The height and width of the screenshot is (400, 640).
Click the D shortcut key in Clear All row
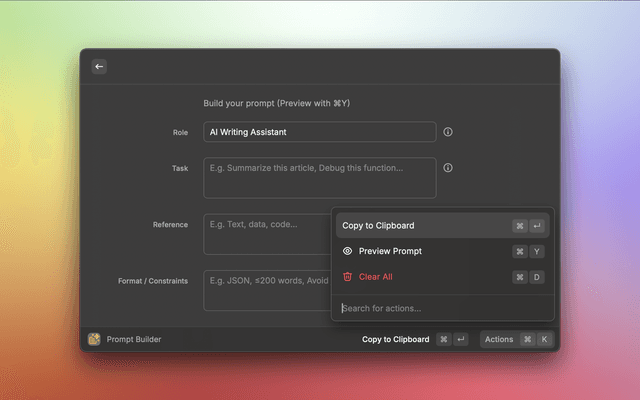click(537, 277)
